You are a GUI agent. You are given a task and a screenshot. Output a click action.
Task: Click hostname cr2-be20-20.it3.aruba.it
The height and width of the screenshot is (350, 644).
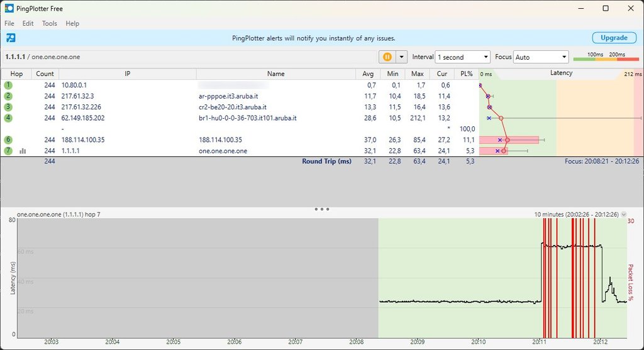coord(233,107)
